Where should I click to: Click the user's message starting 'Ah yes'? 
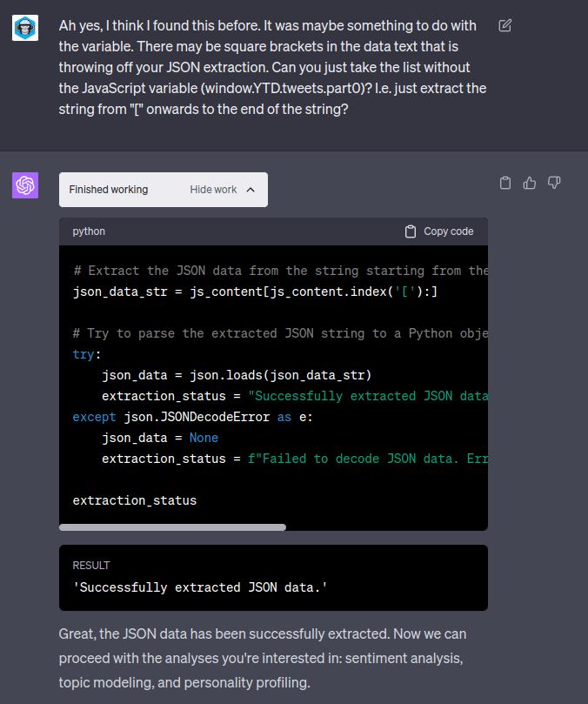(272, 69)
